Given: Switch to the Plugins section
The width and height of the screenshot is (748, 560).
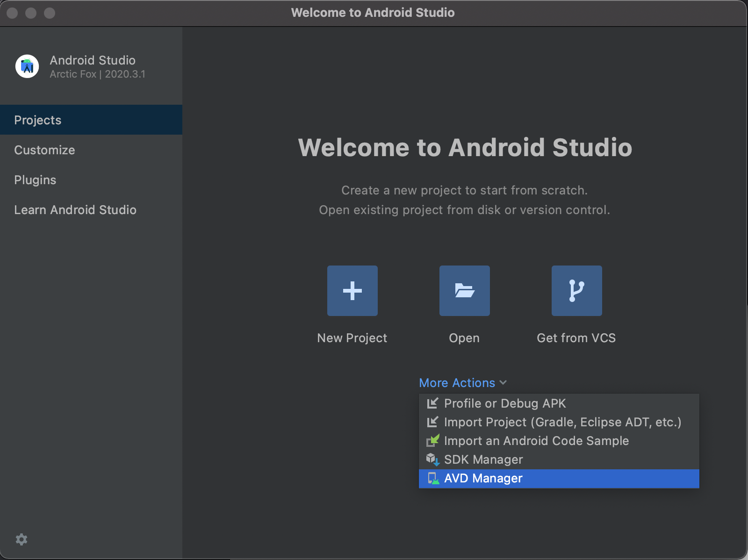Looking at the screenshot, I should 35,179.
